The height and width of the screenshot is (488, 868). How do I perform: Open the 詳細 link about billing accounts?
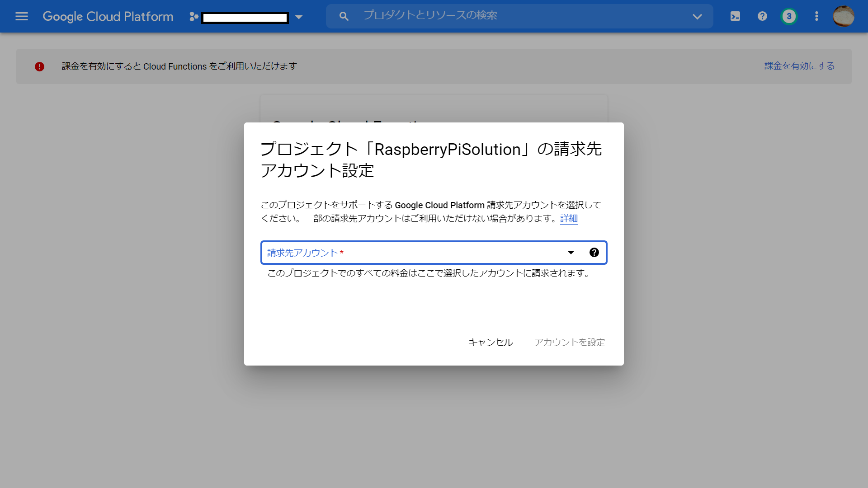568,218
